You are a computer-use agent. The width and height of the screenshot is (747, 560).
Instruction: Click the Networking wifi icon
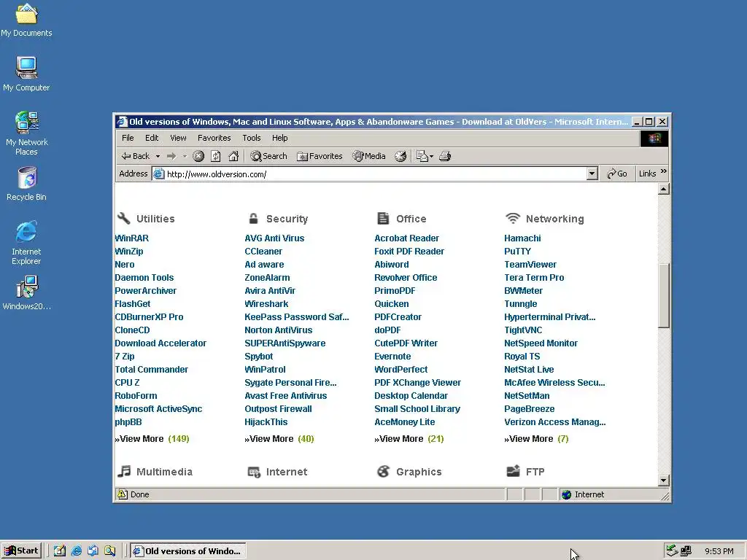(x=513, y=218)
